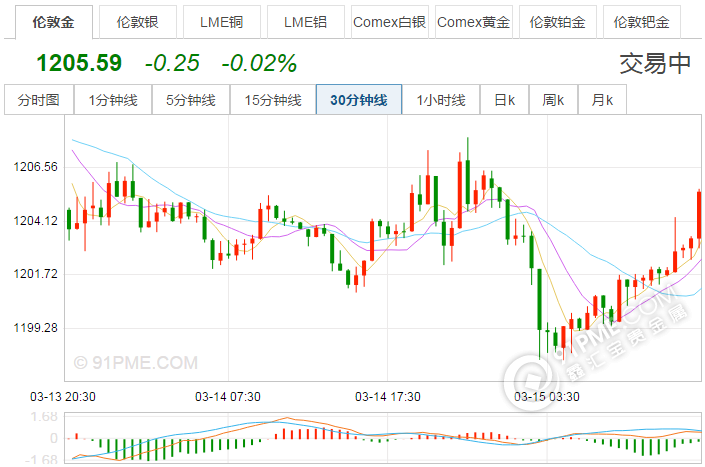705x467 pixels.
Task: Click the MACD 0 axis label
Action: (x=54, y=438)
